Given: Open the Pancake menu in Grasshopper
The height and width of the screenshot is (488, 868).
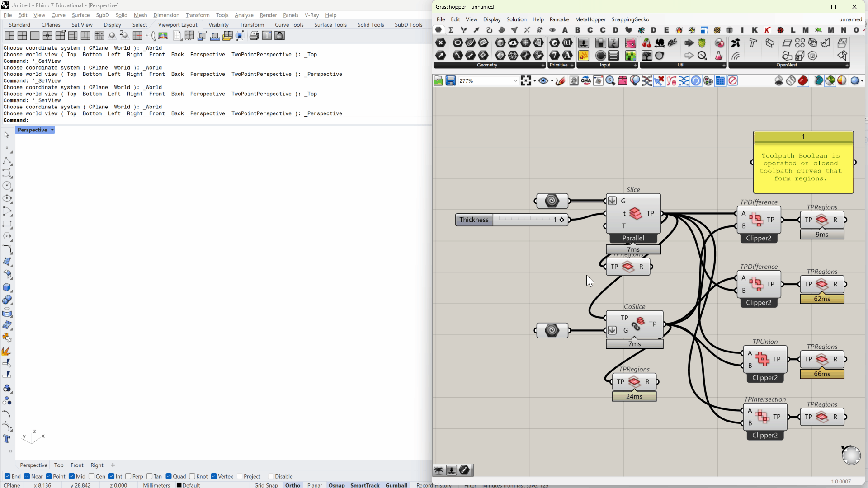Looking at the screenshot, I should click(x=560, y=19).
